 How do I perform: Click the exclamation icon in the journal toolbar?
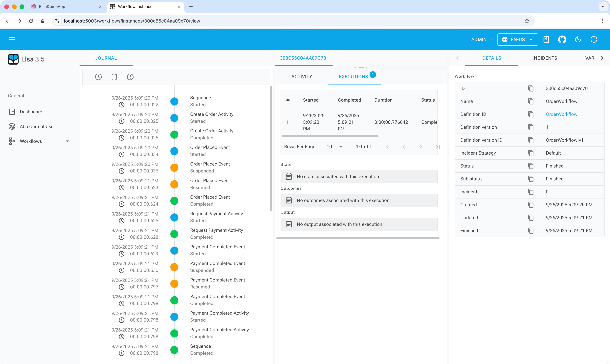pos(130,77)
